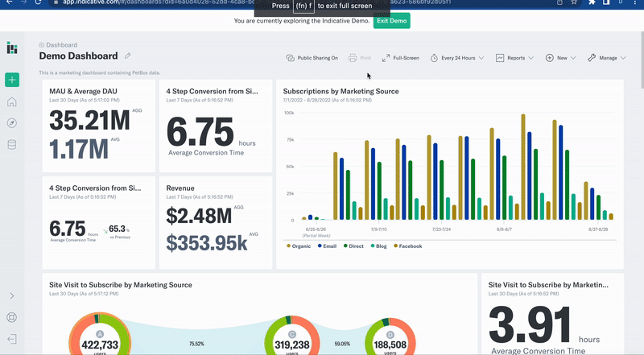Click the 59.05% conversion rate label
This screenshot has height=355, width=644.
point(342,344)
